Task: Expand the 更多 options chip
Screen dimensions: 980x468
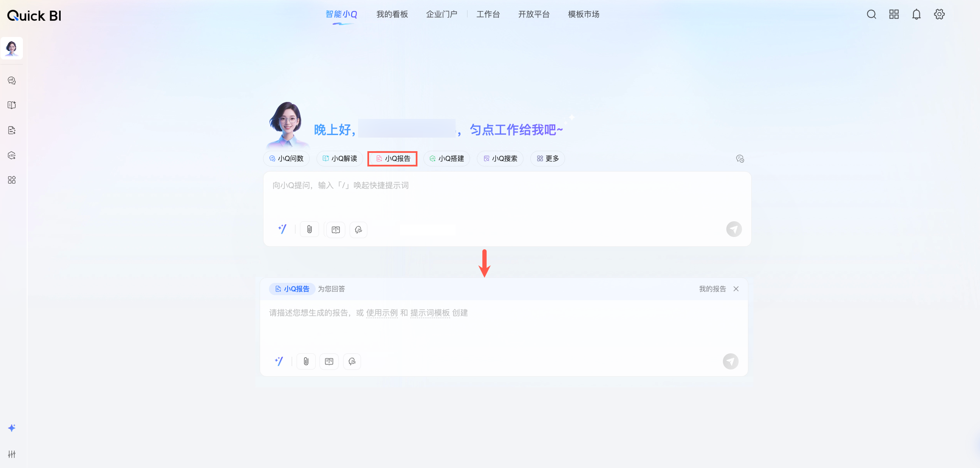Action: (x=547, y=158)
